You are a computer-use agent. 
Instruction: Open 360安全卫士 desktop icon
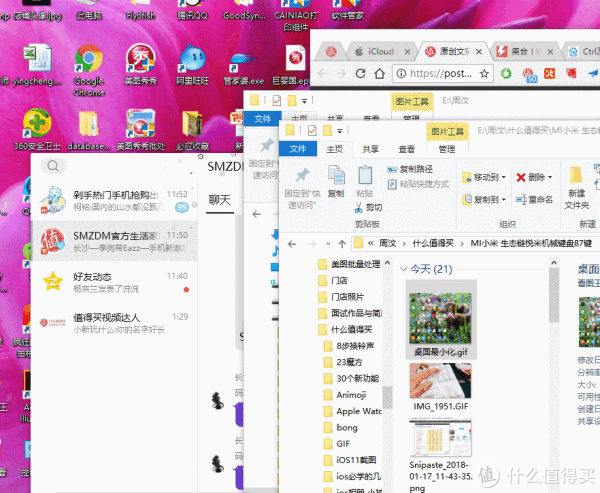pyautogui.click(x=37, y=129)
